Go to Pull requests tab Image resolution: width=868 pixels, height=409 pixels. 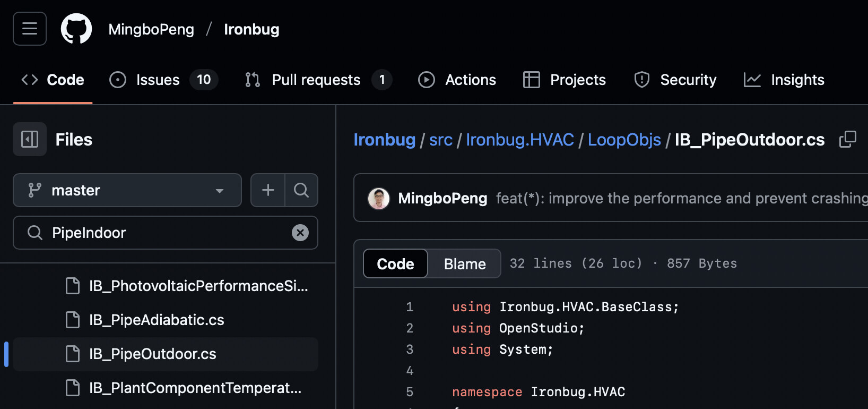tap(318, 80)
